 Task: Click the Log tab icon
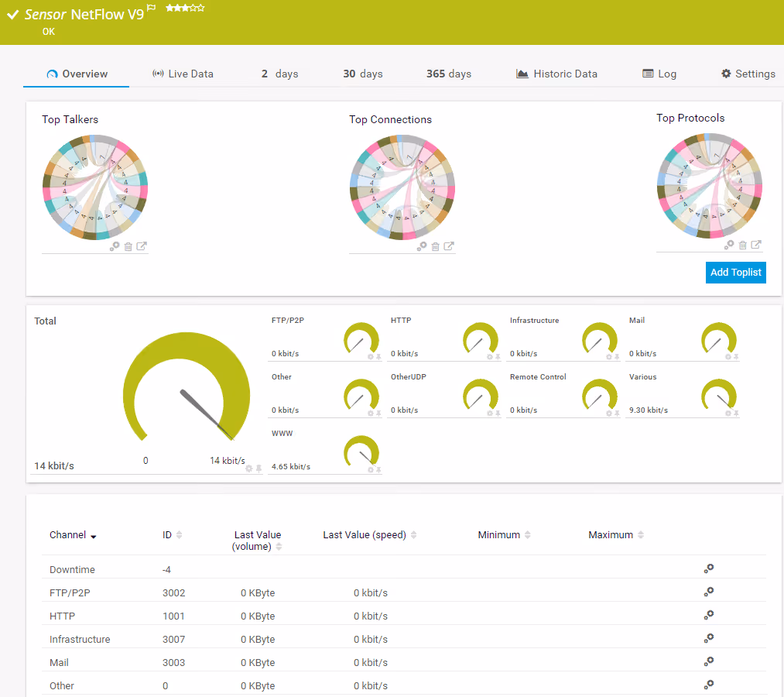(x=648, y=74)
